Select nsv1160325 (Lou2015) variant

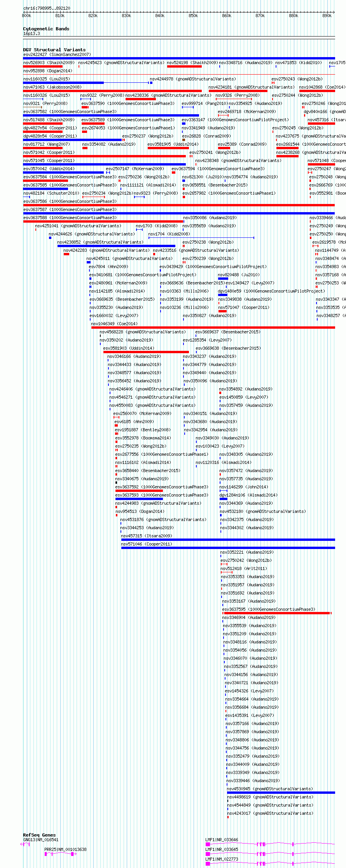tap(46, 79)
